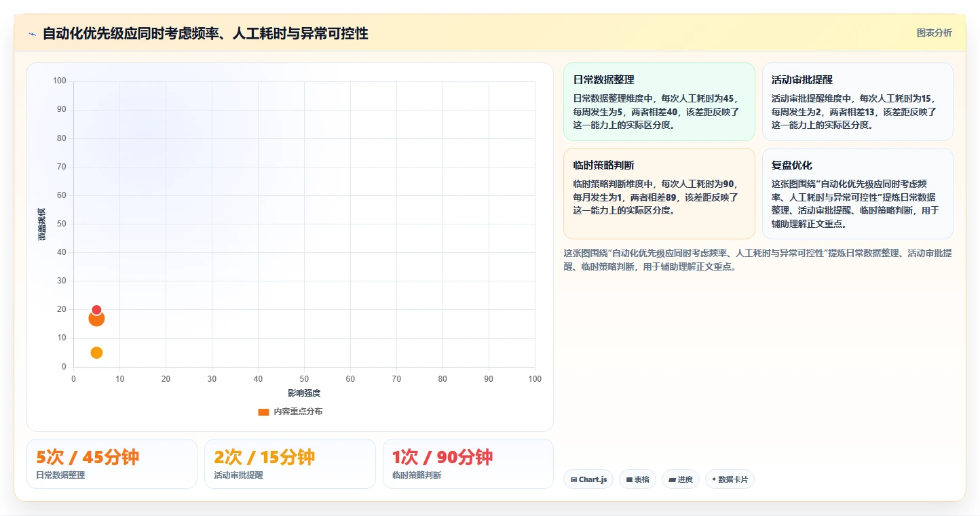
Task: Click the 临时策略判断 label under 1次 stat
Action: pos(417,475)
